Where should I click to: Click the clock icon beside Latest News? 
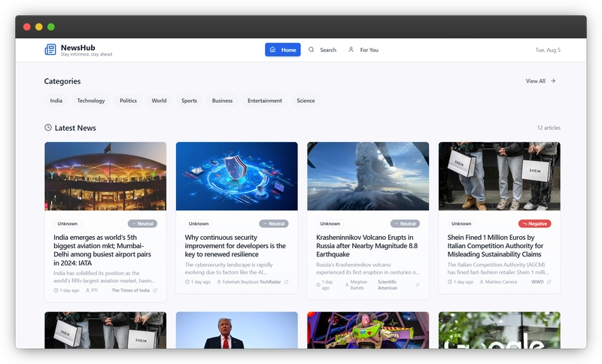(48, 128)
